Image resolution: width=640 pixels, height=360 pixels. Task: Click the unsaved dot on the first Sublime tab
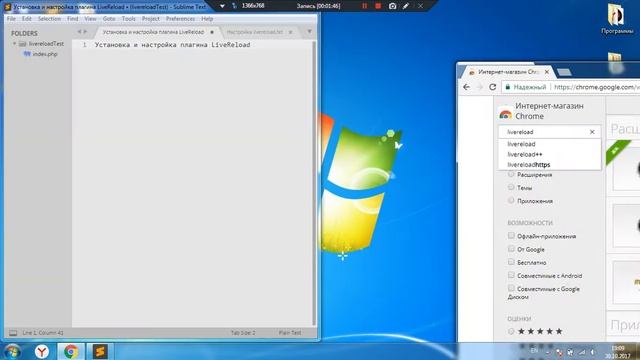point(212,32)
